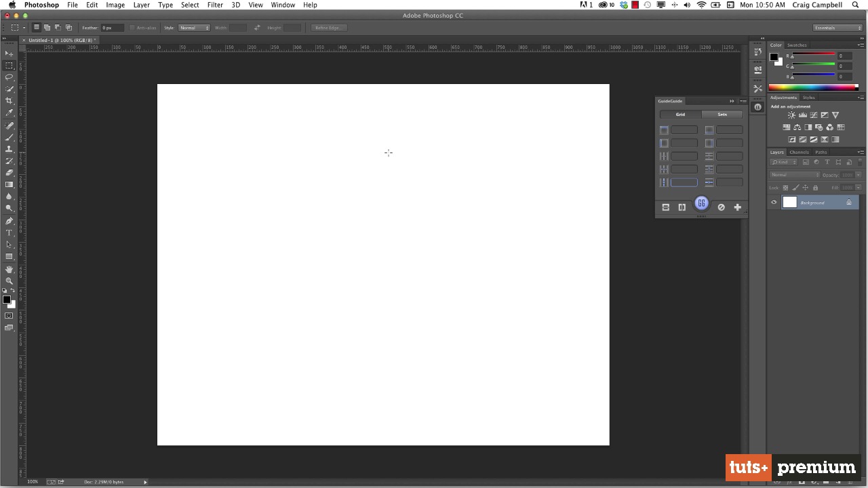This screenshot has height=488, width=868.
Task: Select the Zoom tool in toolbox
Action: coord(9,281)
